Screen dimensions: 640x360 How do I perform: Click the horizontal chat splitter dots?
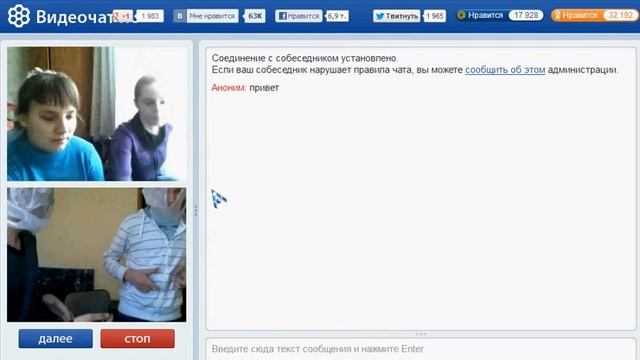pyautogui.click(x=421, y=334)
